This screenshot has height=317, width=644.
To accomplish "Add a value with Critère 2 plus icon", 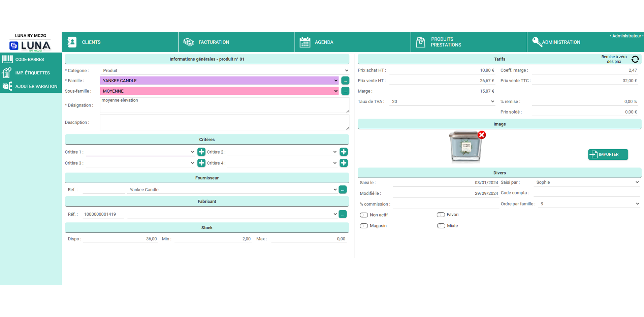I will point(344,152).
